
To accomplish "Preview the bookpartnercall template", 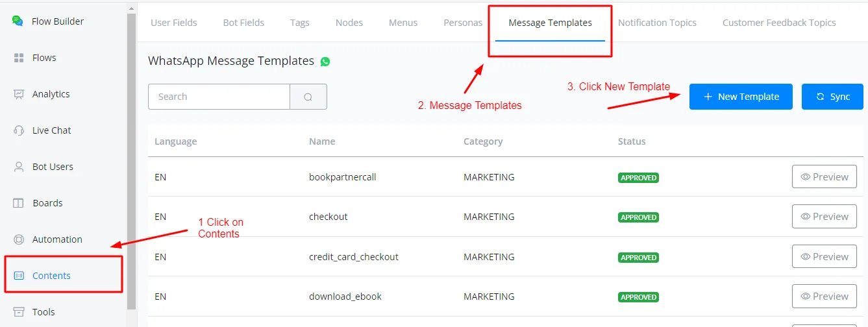I will pos(825,176).
